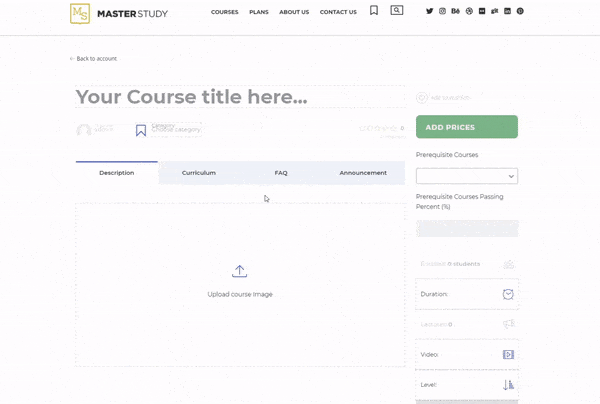600x404 pixels.
Task: Switch to the Curriculum tab
Action: [x=198, y=173]
